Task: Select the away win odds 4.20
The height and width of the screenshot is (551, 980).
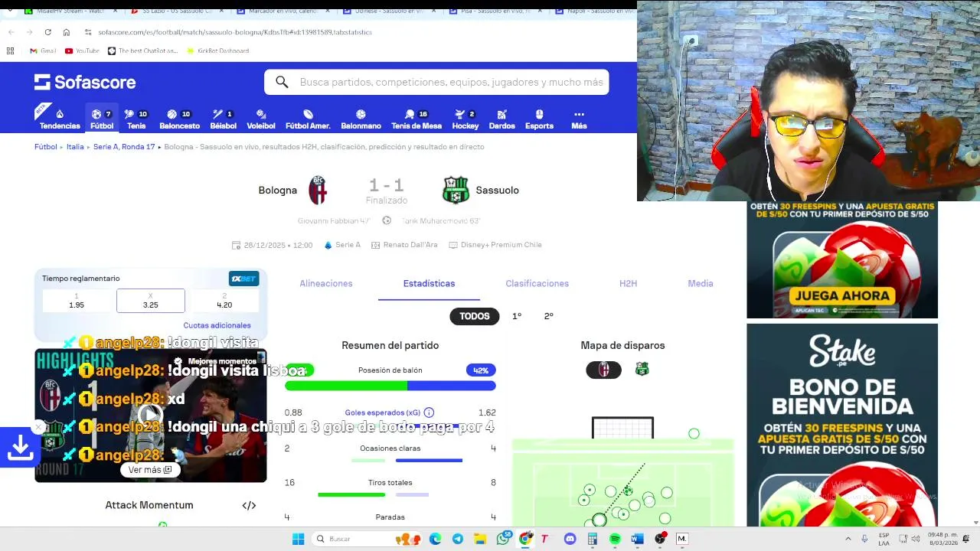Action: tap(224, 301)
